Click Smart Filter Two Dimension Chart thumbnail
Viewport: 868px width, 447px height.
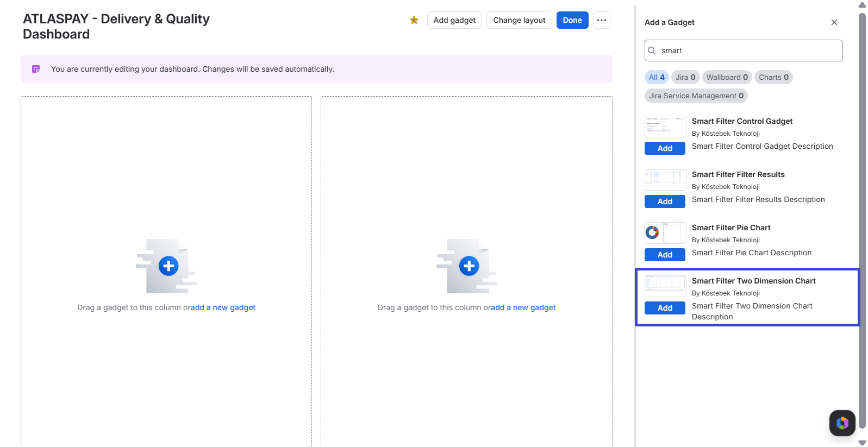pyautogui.click(x=665, y=286)
